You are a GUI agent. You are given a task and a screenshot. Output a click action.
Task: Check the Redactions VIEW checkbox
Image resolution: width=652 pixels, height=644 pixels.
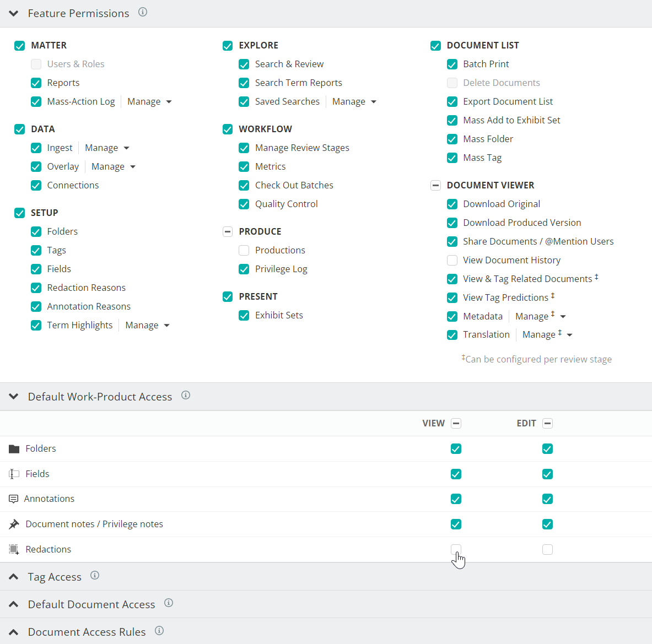[456, 550]
